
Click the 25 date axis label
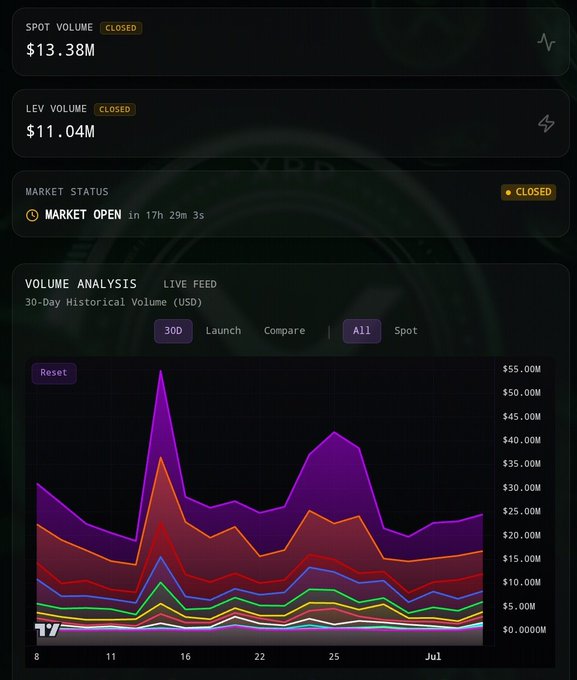tap(334, 657)
